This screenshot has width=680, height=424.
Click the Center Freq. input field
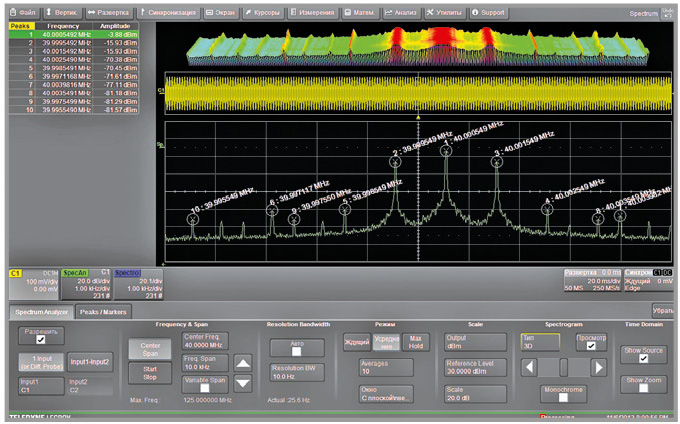(x=204, y=341)
